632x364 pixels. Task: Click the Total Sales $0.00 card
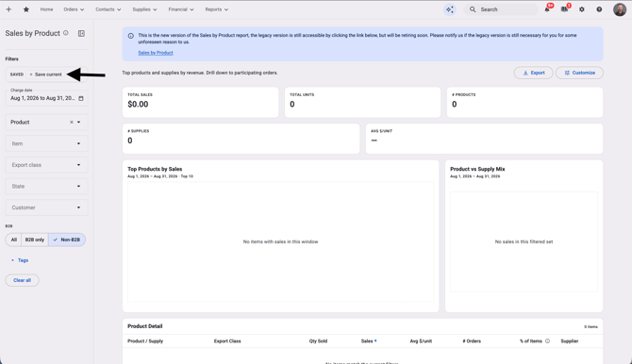pos(200,103)
